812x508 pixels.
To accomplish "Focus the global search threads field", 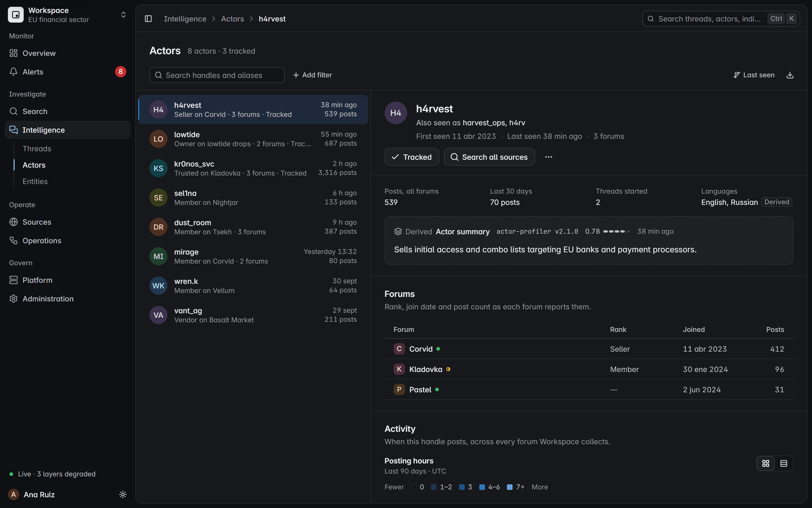I will pyautogui.click(x=721, y=19).
